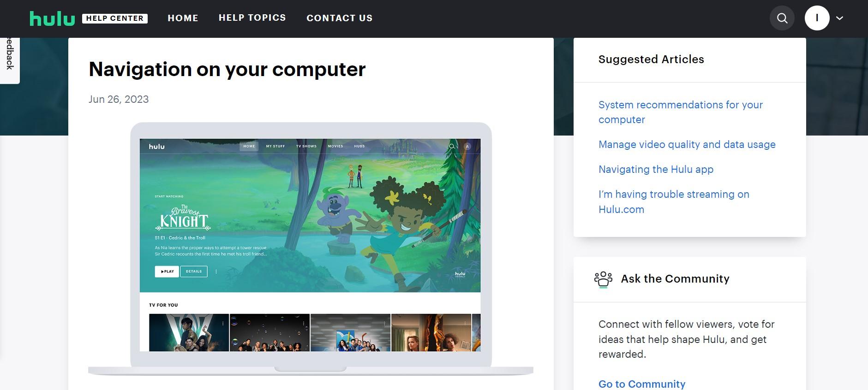Image resolution: width=868 pixels, height=390 pixels.
Task: Click the HELP CENTER badge
Action: (x=115, y=18)
